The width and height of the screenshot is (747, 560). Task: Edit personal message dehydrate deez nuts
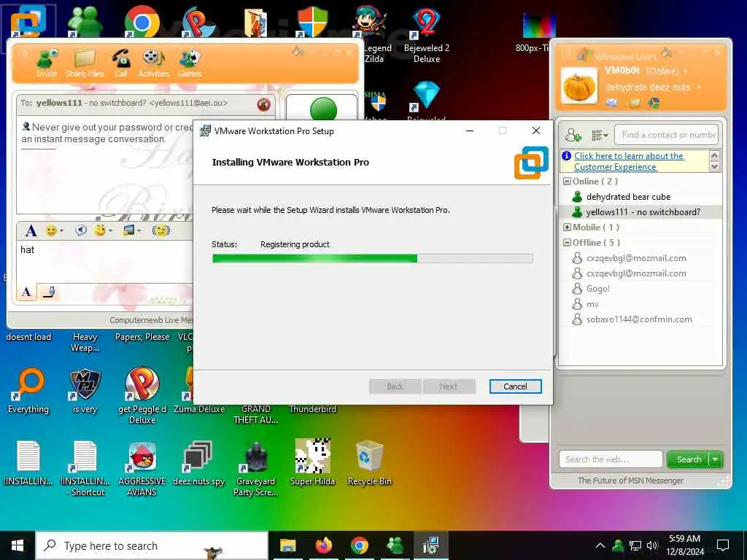648,87
